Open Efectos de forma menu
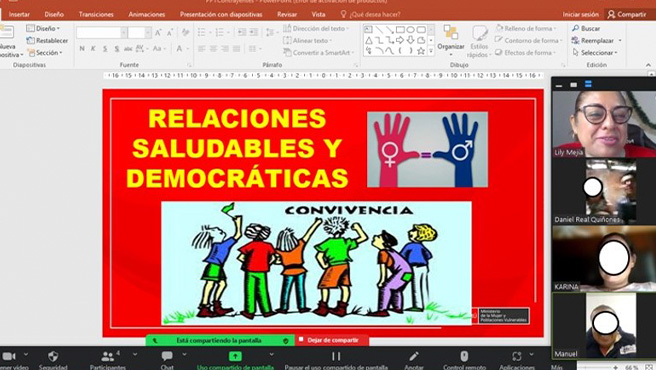656x370 pixels. 526,53
